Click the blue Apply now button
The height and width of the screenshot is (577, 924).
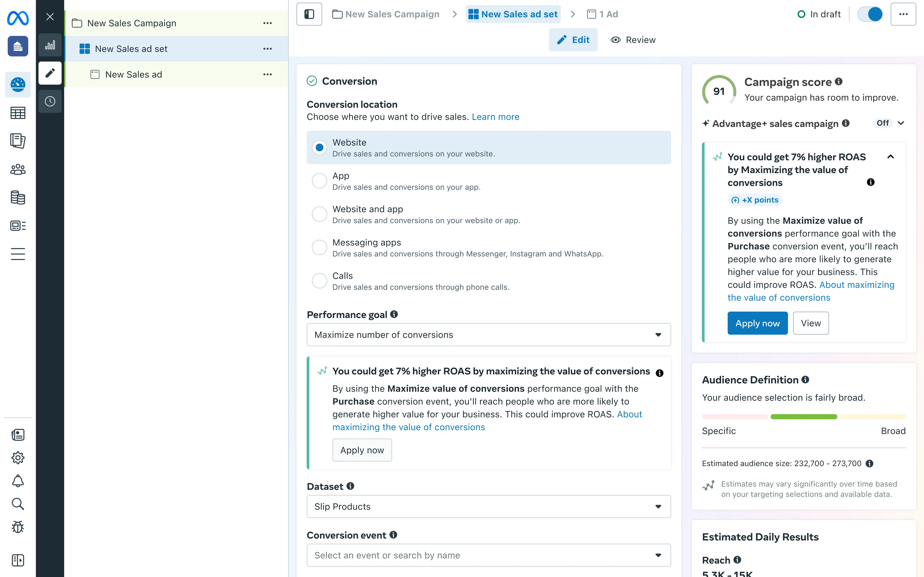click(x=757, y=323)
